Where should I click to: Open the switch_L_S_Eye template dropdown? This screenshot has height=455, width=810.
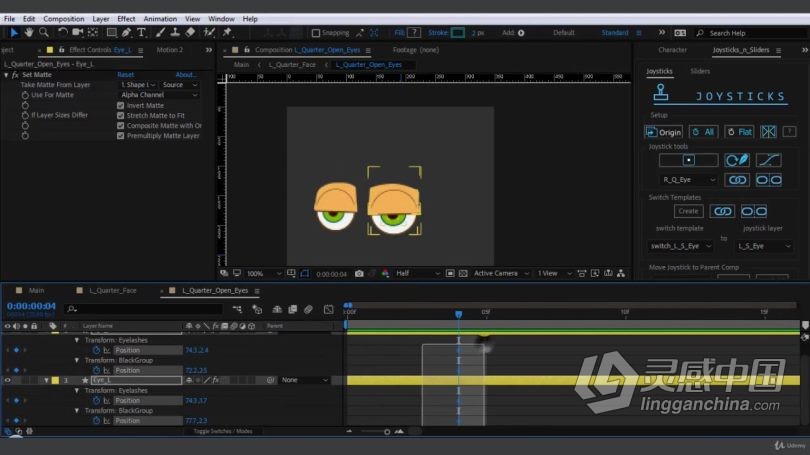click(x=681, y=246)
